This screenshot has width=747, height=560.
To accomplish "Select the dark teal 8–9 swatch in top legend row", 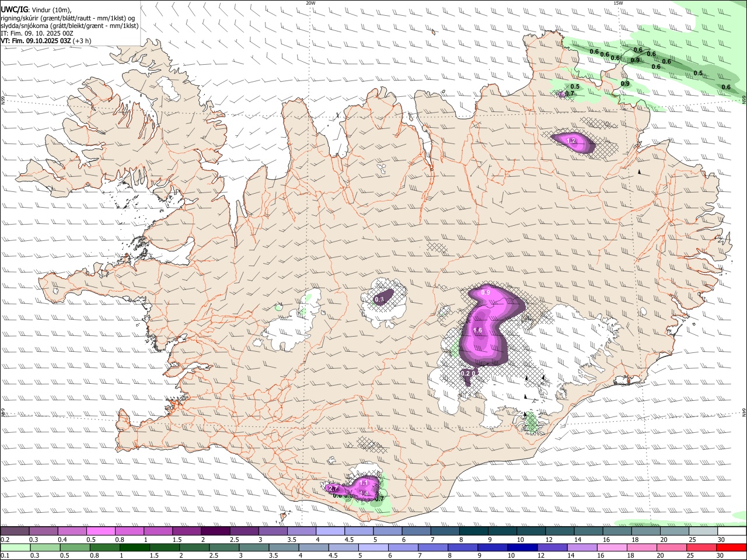I will click(474, 531).
